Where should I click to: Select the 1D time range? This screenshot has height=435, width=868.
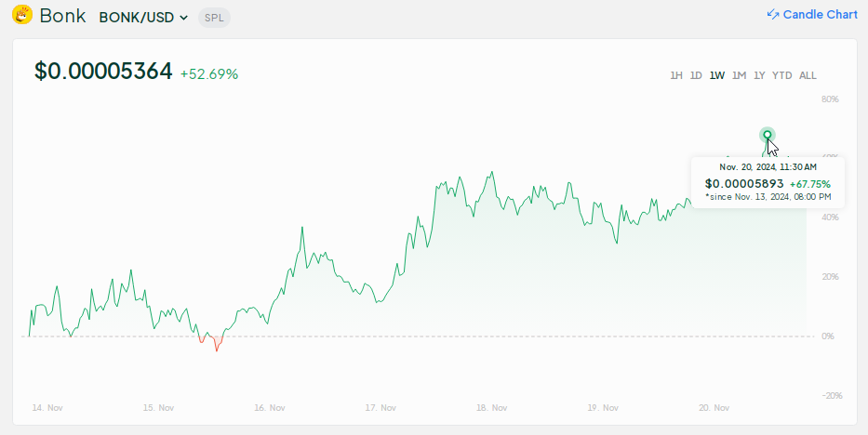click(x=696, y=75)
